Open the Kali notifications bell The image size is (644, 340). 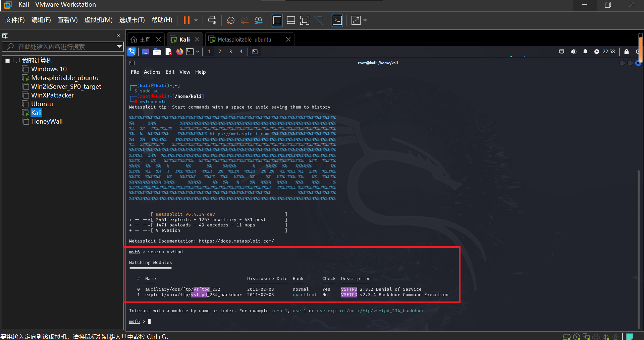point(585,52)
